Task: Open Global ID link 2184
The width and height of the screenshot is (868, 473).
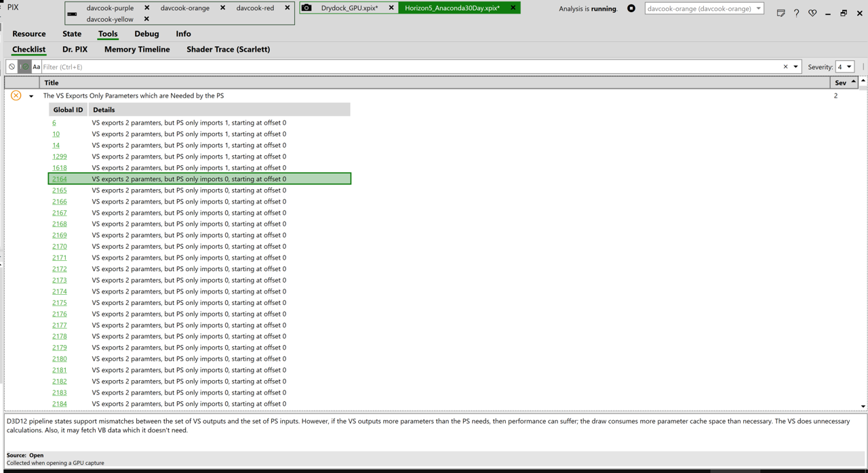Action: 60,404
